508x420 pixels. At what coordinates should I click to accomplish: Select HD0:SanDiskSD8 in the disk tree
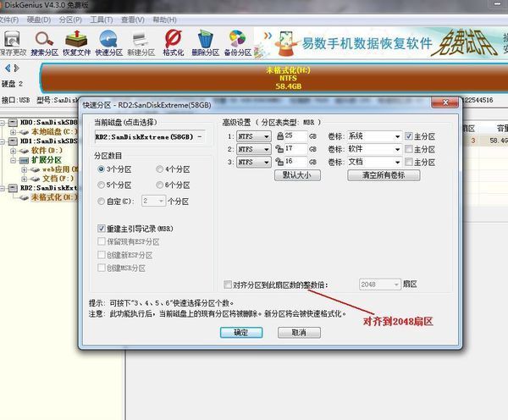pyautogui.click(x=48, y=123)
